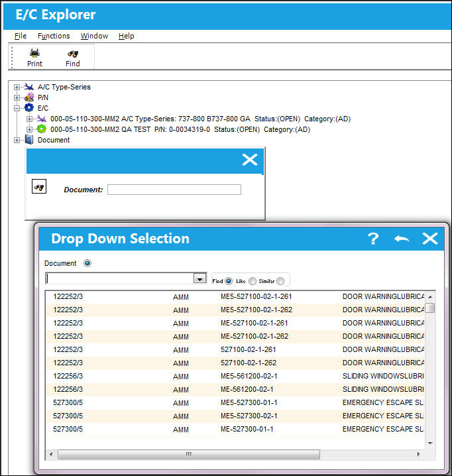Screen dimensions: 452x476
Task: Collapse the E/C tree node
Action: 17,108
